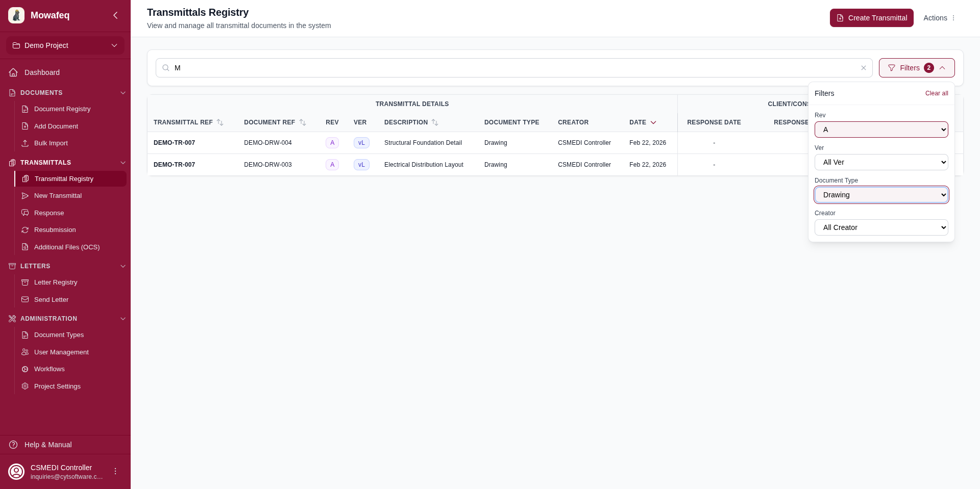Select rev A in the Rev filter dropdown
This screenshot has width=980, height=489.
tap(881, 130)
